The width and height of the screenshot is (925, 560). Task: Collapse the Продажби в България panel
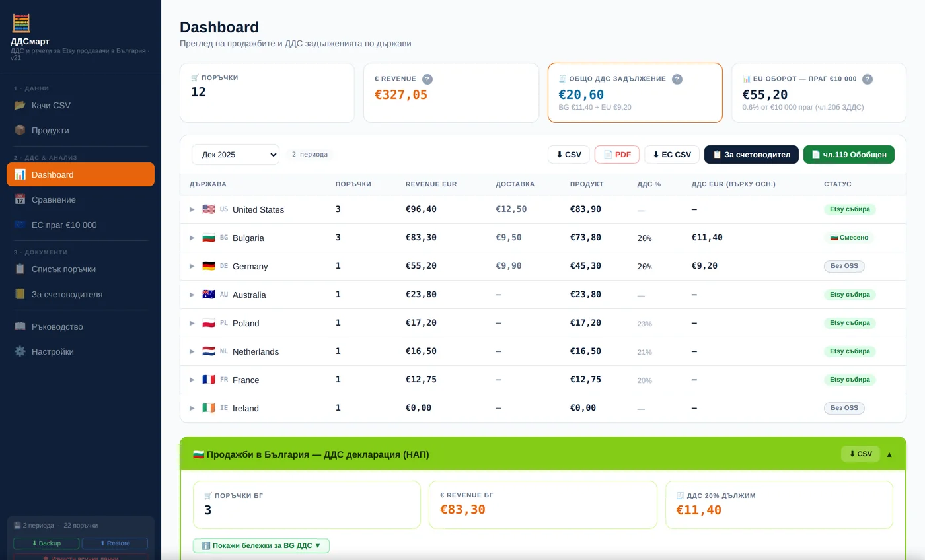[x=889, y=454]
